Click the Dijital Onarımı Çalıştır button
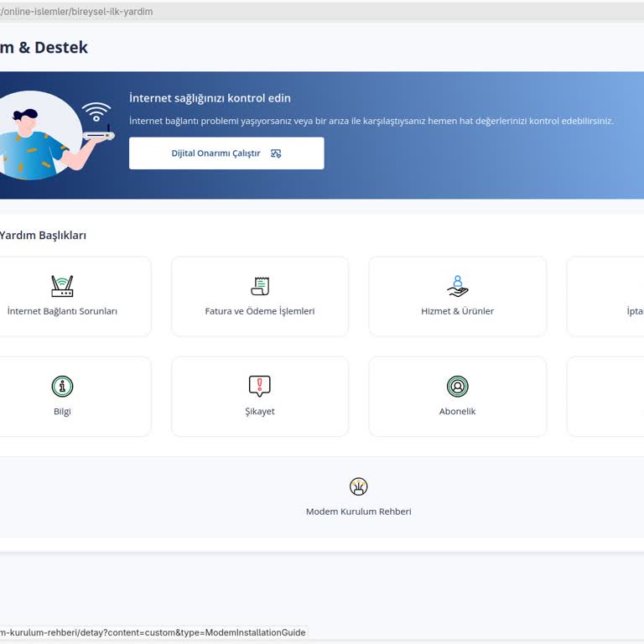 pyautogui.click(x=226, y=153)
